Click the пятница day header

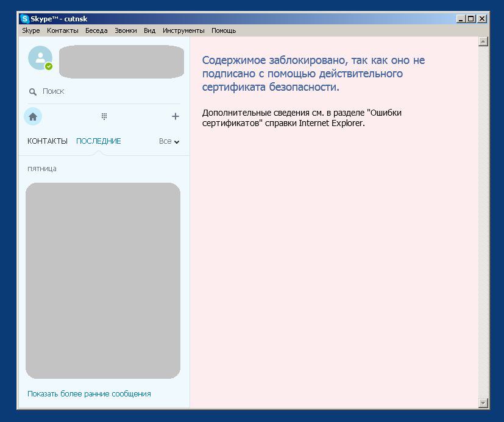(42, 169)
